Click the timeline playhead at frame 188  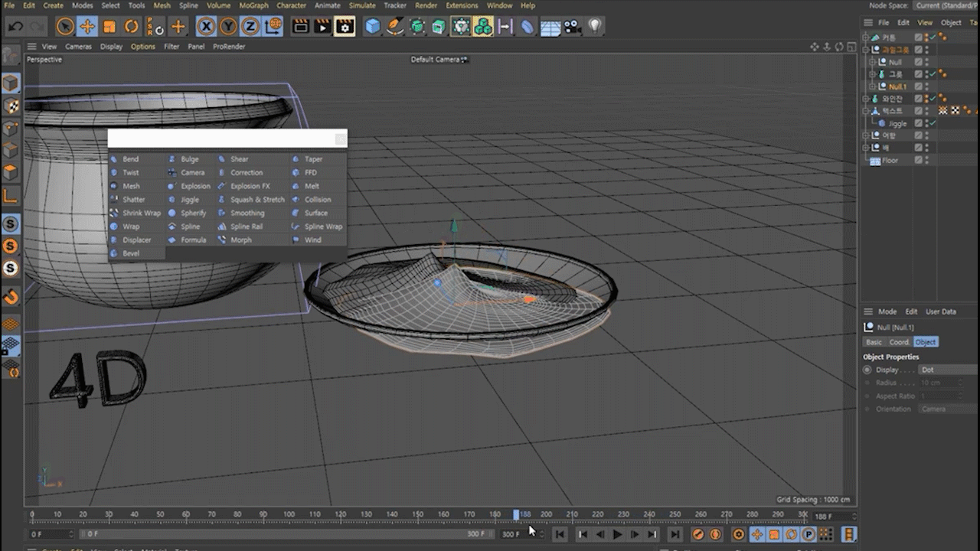coord(516,515)
